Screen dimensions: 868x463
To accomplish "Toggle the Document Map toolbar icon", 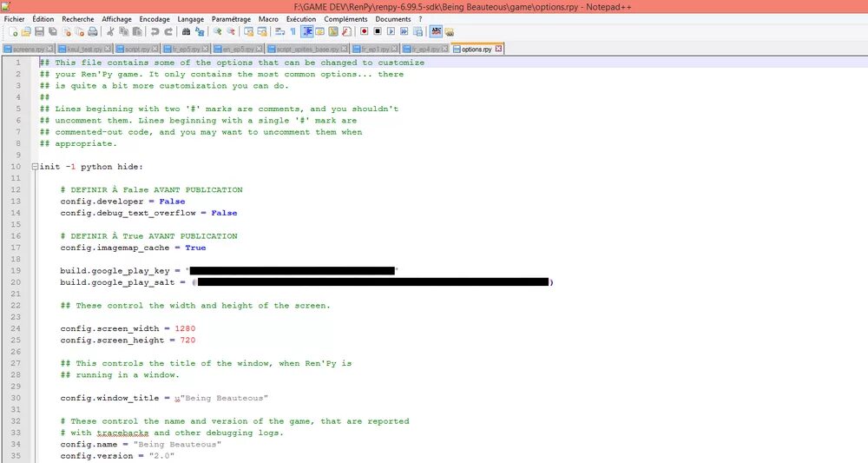I will click(x=333, y=31).
